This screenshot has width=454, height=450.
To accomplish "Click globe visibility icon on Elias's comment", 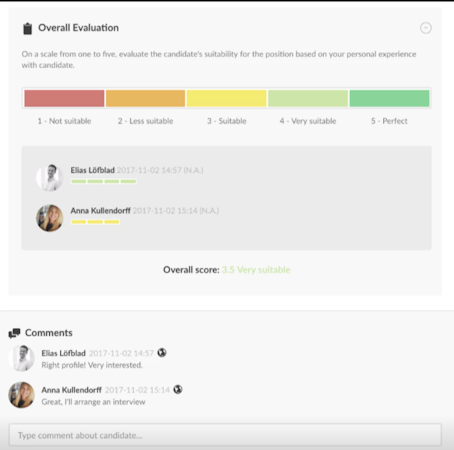I will click(162, 353).
